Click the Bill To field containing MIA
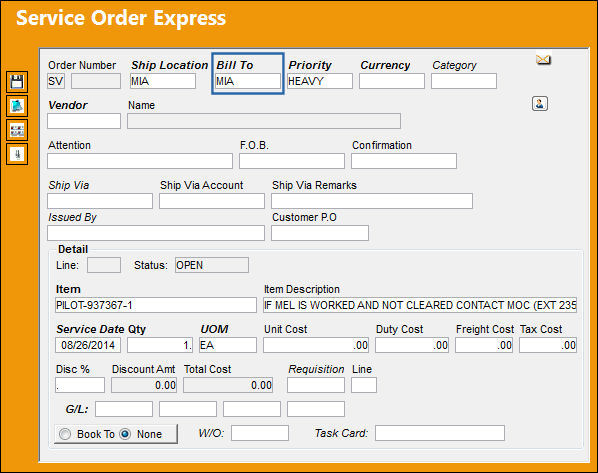Screen dimensions: 598x473 coord(248,81)
